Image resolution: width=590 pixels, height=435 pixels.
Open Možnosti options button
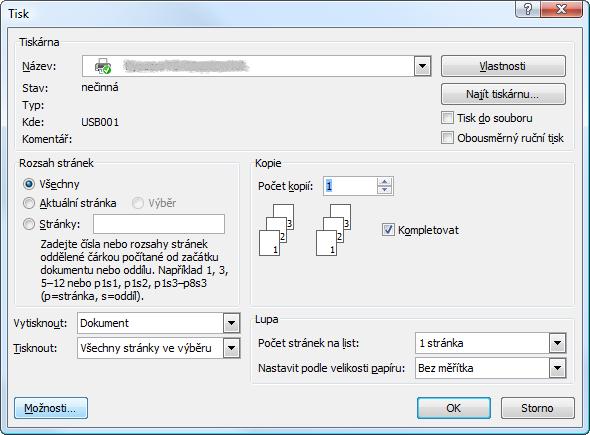[x=51, y=408]
